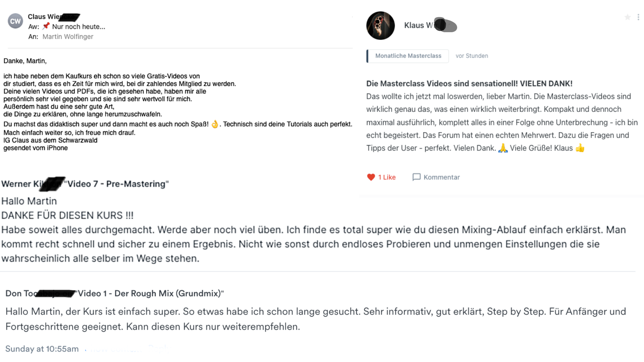The image size is (644, 362).
Task: Click the CW sender avatar circle
Action: click(x=15, y=21)
